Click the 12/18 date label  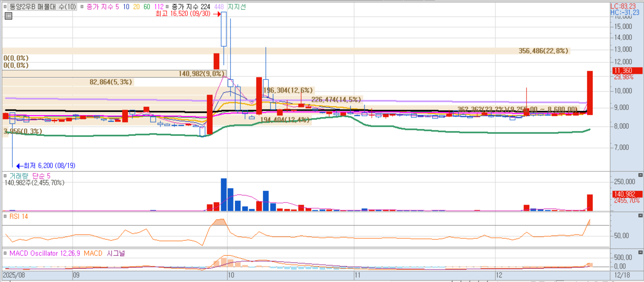(x=622, y=275)
